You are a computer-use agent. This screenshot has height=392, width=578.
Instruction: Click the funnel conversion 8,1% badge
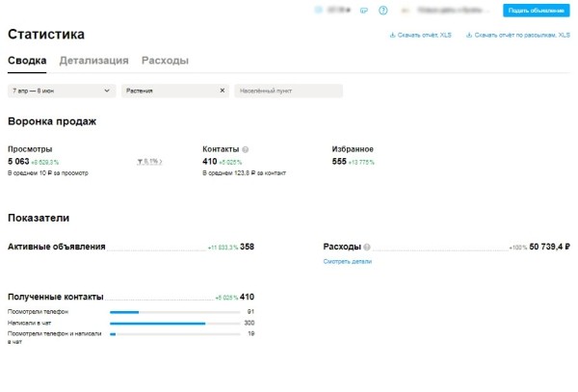pyautogui.click(x=149, y=162)
